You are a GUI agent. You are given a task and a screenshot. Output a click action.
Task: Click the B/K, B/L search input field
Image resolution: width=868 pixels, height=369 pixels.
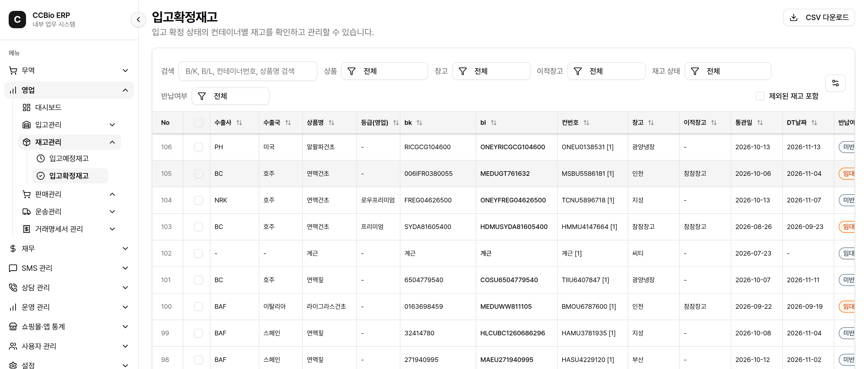tap(248, 71)
